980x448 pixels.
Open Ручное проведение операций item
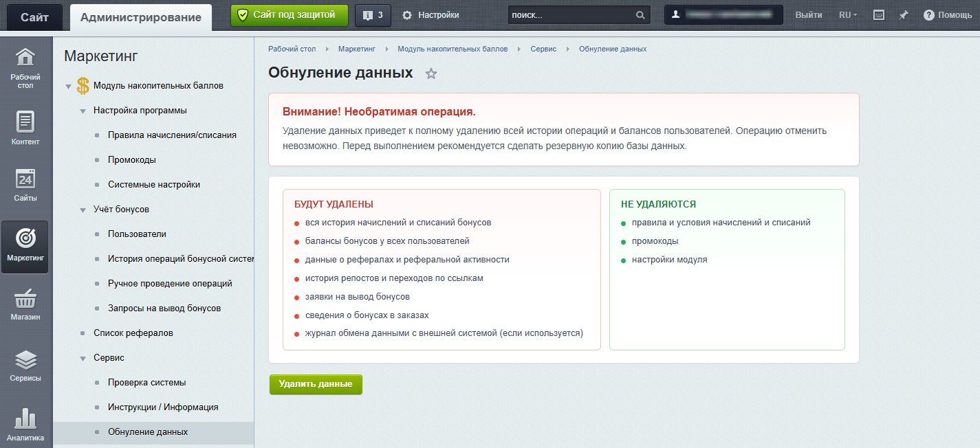pyautogui.click(x=170, y=284)
